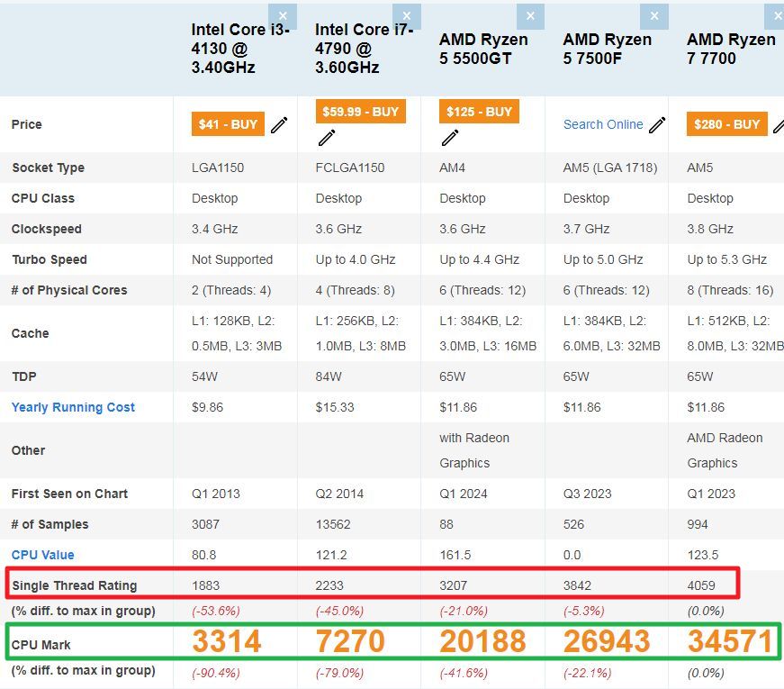Screen dimensions: 784x689
Task: Click the CPU Mark score 34571
Action: point(731,641)
